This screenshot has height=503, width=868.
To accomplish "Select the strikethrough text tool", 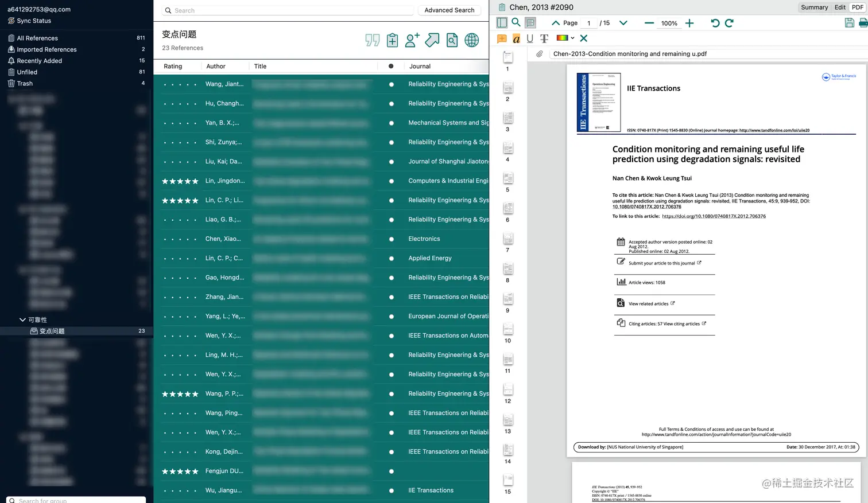I will tap(544, 38).
